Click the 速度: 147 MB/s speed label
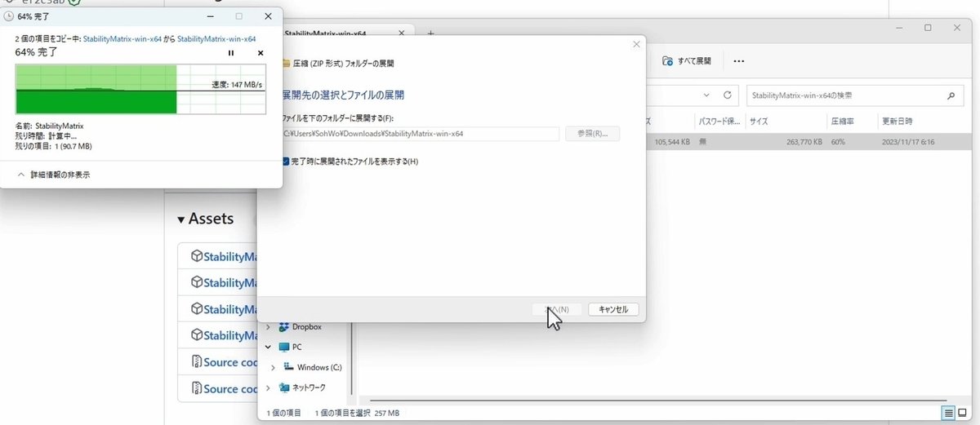 [x=238, y=84]
